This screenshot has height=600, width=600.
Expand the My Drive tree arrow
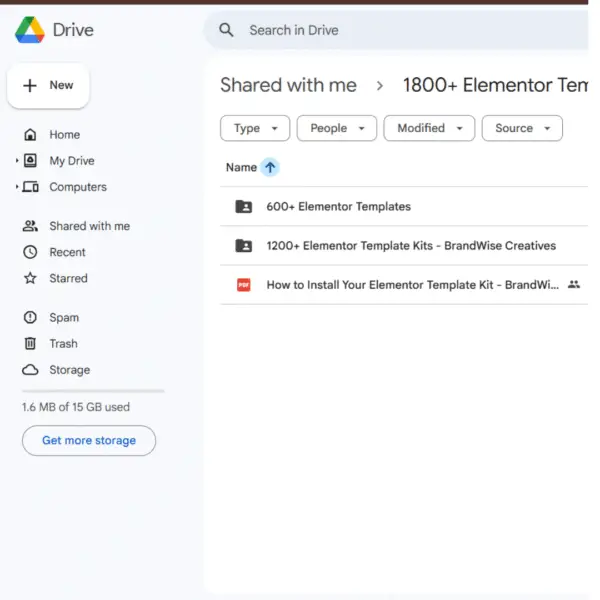[x=17, y=161]
